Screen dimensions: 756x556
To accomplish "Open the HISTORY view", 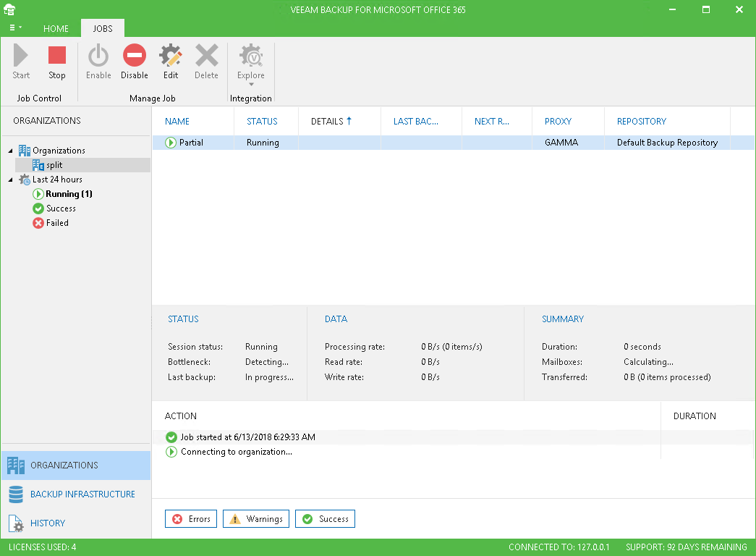I will [x=76, y=523].
